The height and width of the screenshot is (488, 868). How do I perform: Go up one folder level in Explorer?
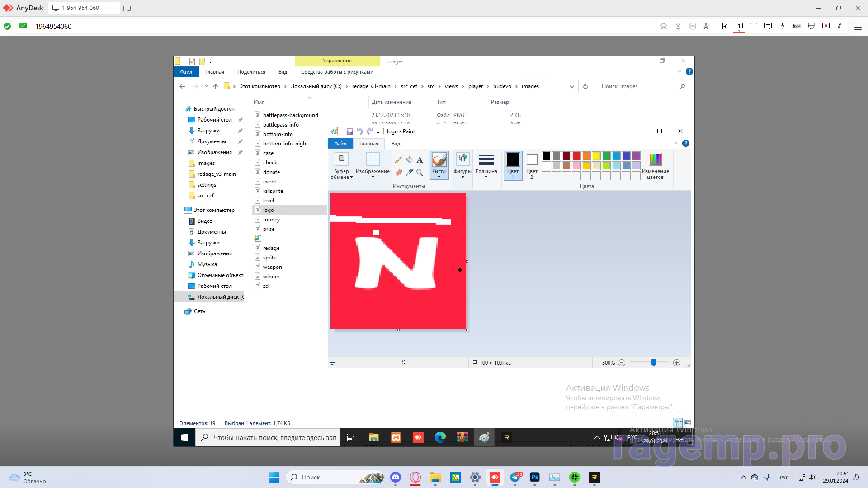[216, 86]
